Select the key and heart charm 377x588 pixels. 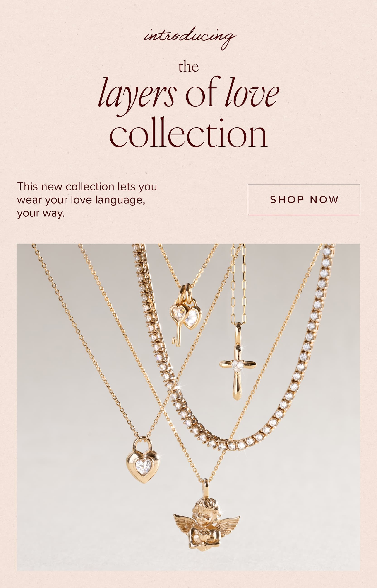click(x=185, y=315)
